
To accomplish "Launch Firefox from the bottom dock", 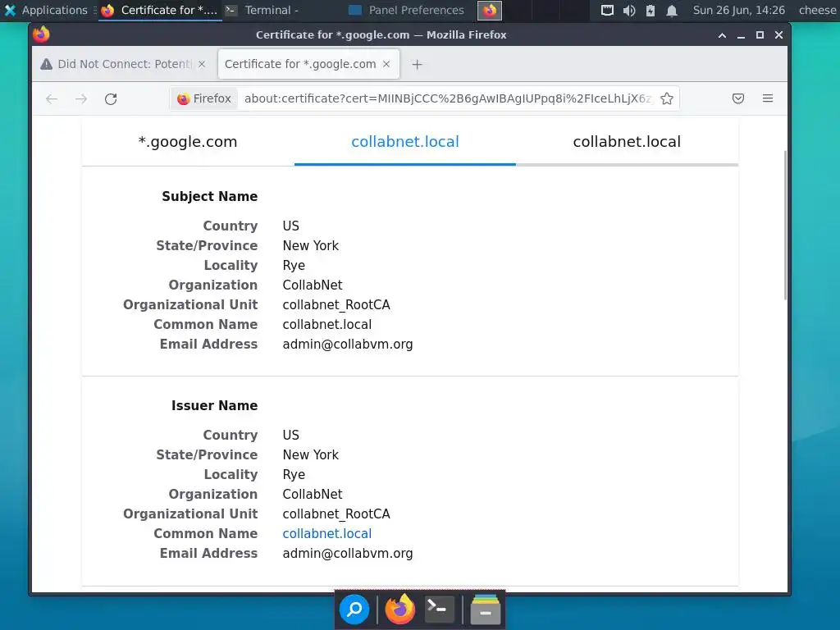I will tap(399, 609).
